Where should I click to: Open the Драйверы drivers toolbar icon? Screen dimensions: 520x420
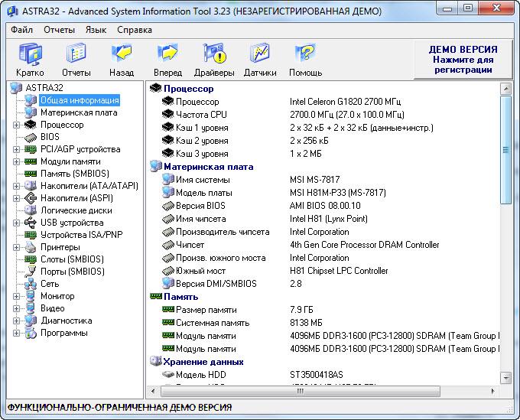pos(214,53)
